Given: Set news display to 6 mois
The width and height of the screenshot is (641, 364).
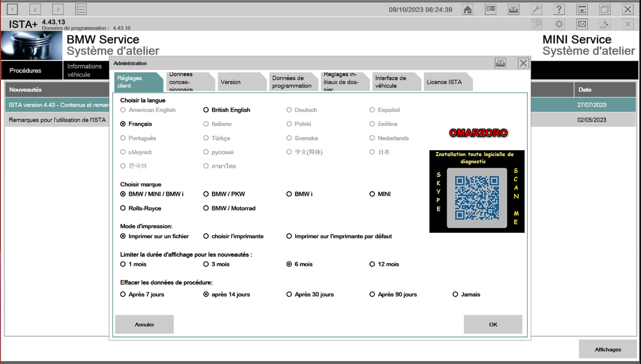Looking at the screenshot, I should pos(299,264).
